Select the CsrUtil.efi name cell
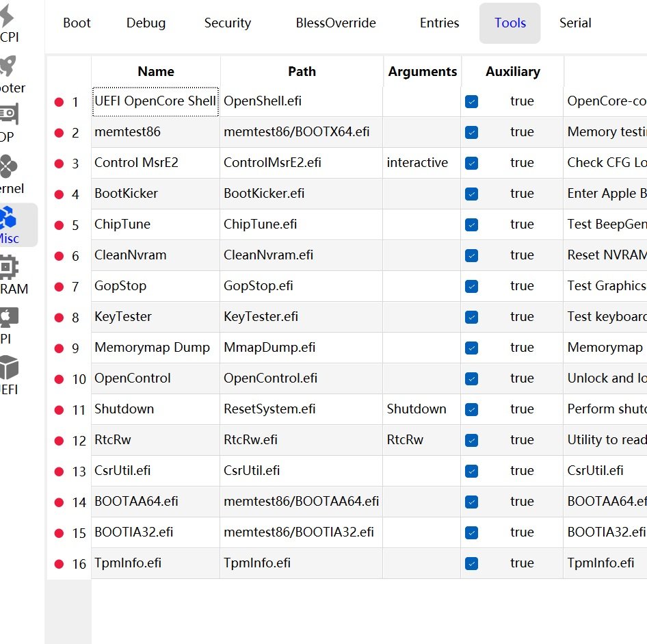Image resolution: width=647 pixels, height=644 pixels. click(x=155, y=471)
